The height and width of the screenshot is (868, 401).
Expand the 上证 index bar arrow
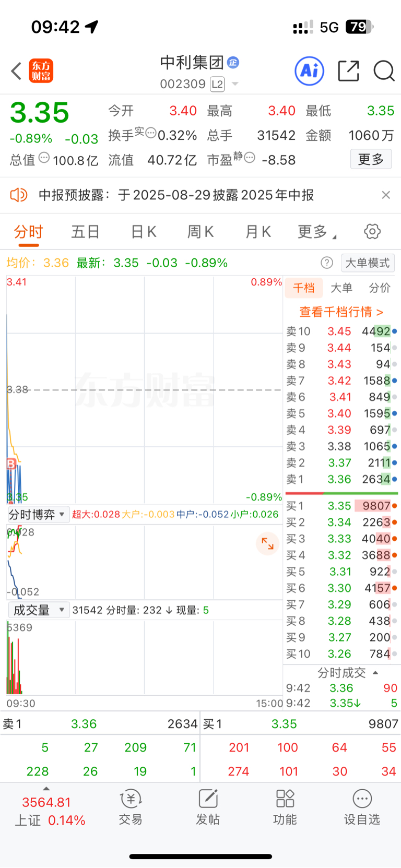[x=46, y=788]
